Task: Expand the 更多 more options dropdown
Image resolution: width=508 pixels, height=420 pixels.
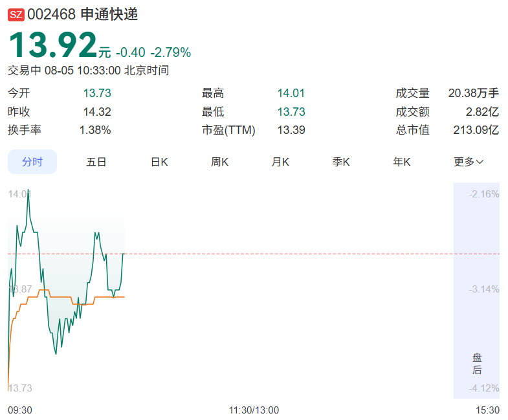Action: [469, 162]
